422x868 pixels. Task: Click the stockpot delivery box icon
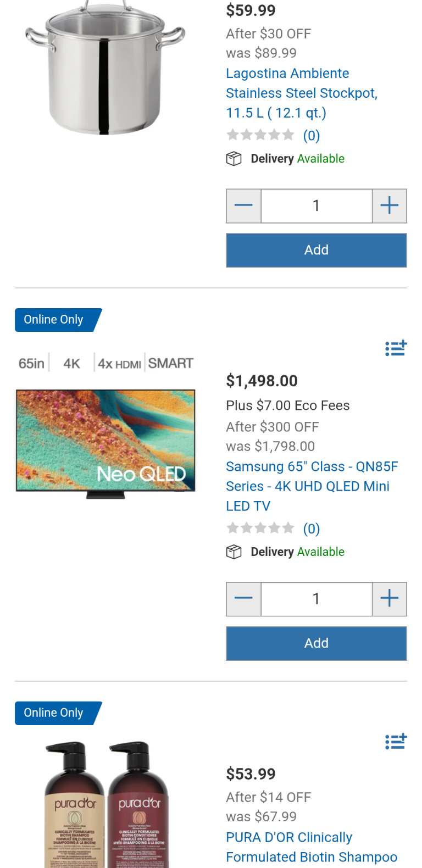[x=234, y=159]
